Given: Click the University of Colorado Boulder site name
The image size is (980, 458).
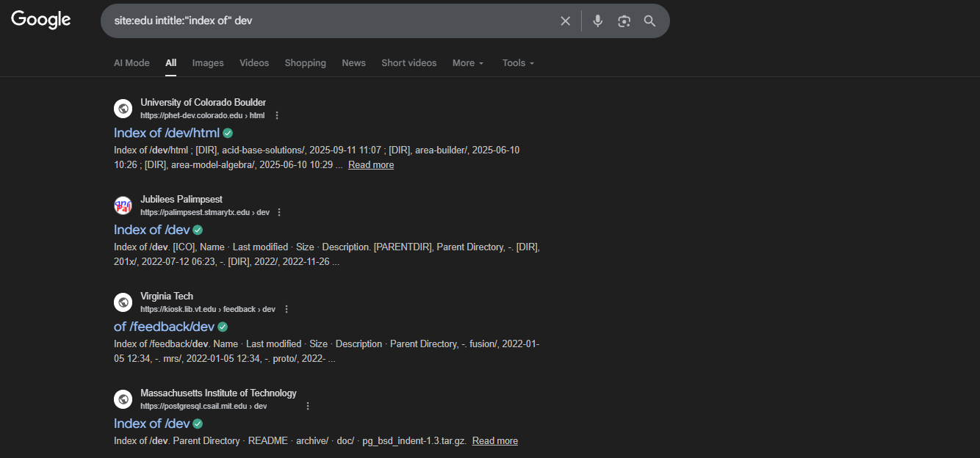Looking at the screenshot, I should coord(203,103).
